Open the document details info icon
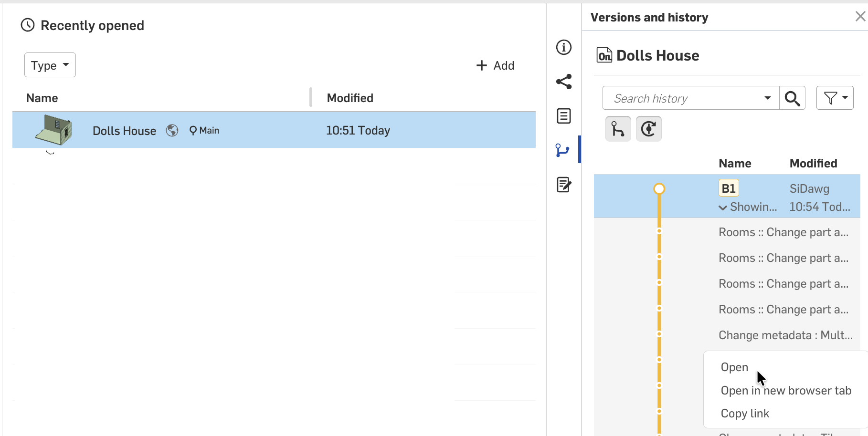The image size is (868, 436). click(564, 47)
